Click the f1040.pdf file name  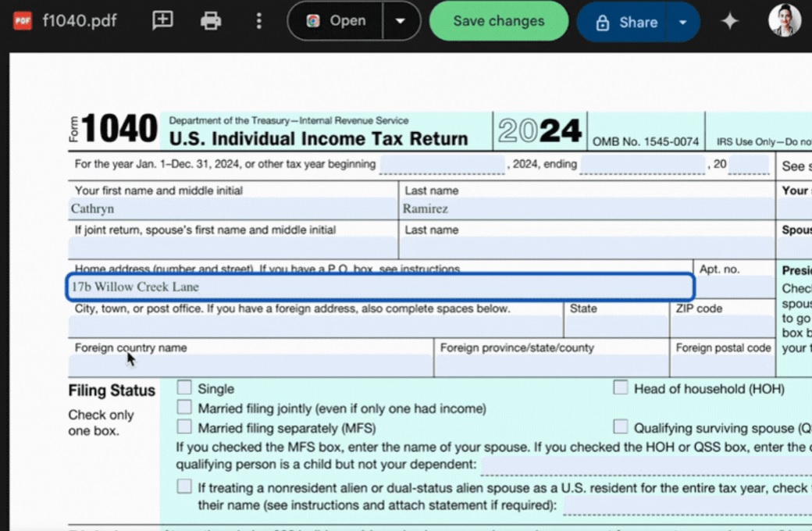(80, 21)
